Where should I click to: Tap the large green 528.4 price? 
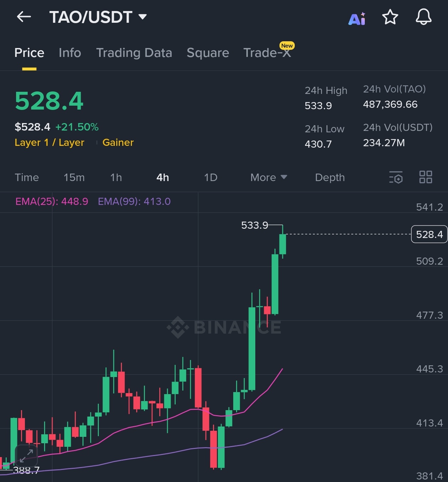49,101
